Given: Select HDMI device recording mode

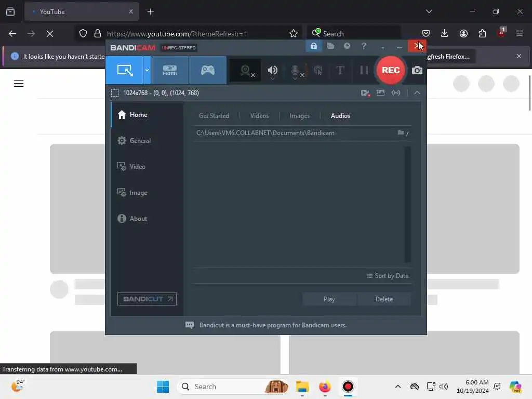Looking at the screenshot, I should pyautogui.click(x=170, y=70).
